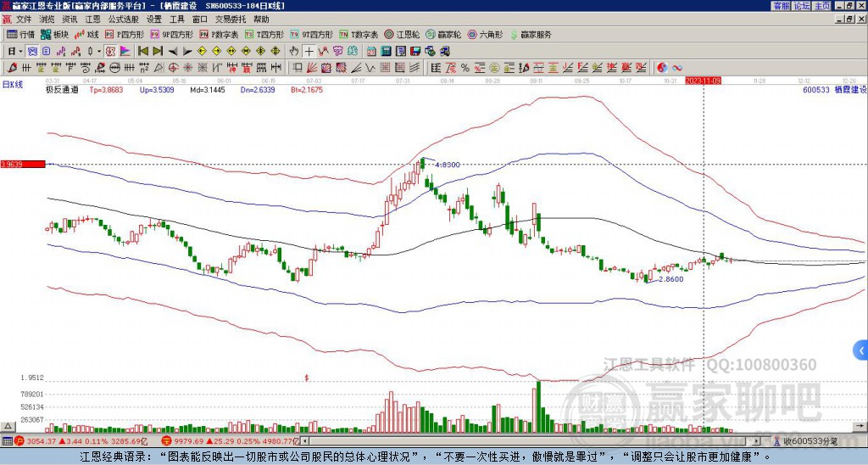This screenshot has width=868, height=465.
Task: Select the triangle ruler tool
Action: pos(159,68)
